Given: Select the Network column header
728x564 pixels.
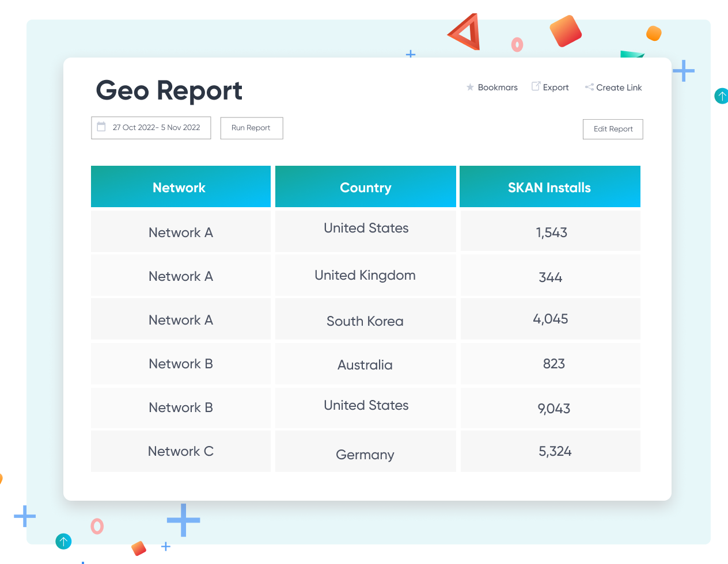Looking at the screenshot, I should [x=180, y=187].
